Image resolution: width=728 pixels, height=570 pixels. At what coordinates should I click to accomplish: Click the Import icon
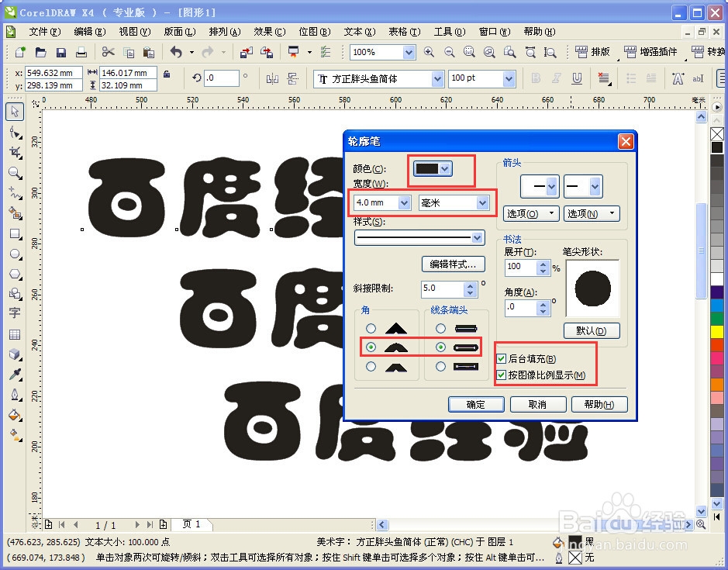pyautogui.click(x=246, y=52)
